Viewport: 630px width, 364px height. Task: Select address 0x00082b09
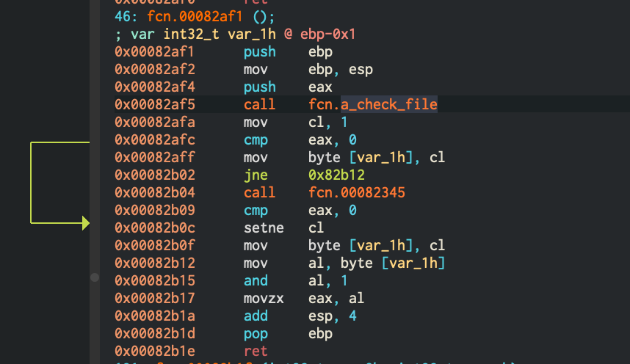coord(154,210)
